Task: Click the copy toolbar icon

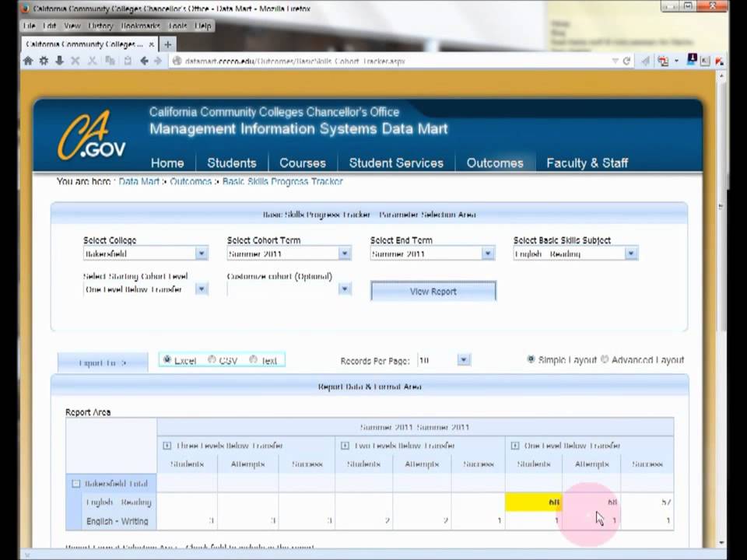Action: point(110,61)
